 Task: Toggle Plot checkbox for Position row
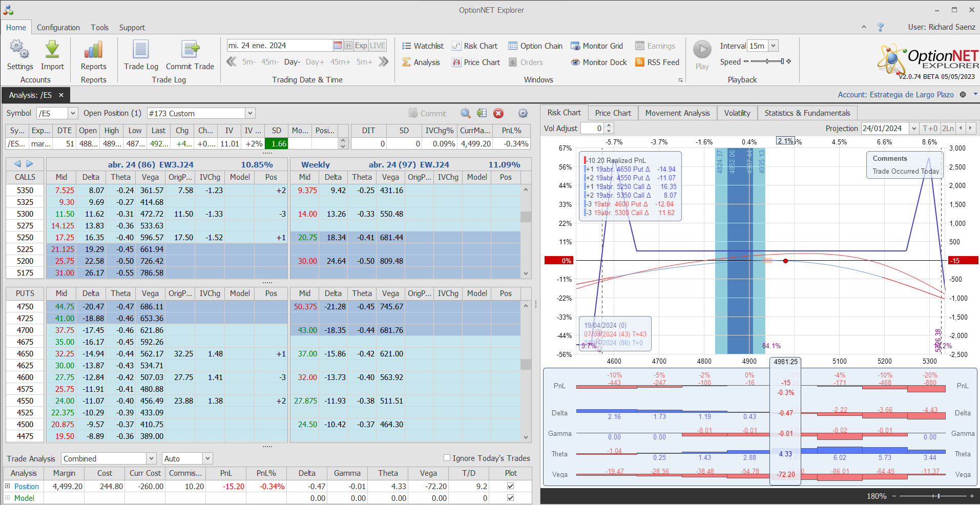pos(510,486)
